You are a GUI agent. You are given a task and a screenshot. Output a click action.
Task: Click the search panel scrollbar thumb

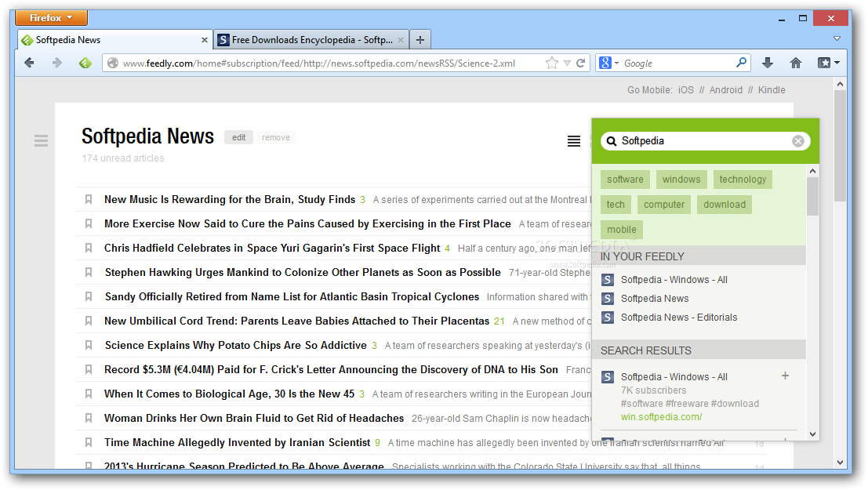pos(812,197)
